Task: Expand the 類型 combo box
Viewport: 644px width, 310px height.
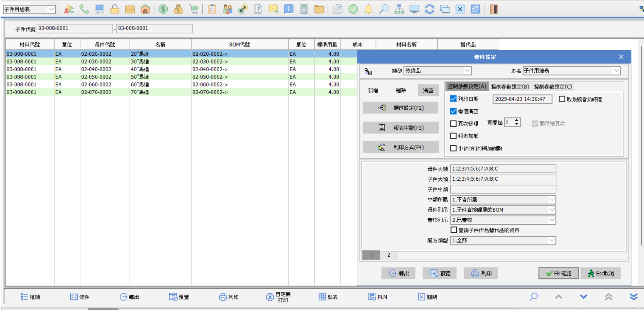Action: pos(467,71)
